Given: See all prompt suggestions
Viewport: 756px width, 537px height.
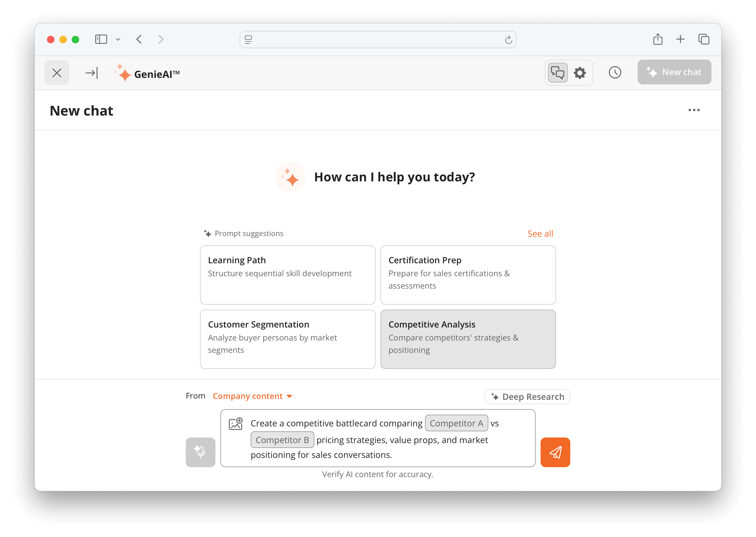Looking at the screenshot, I should point(540,234).
